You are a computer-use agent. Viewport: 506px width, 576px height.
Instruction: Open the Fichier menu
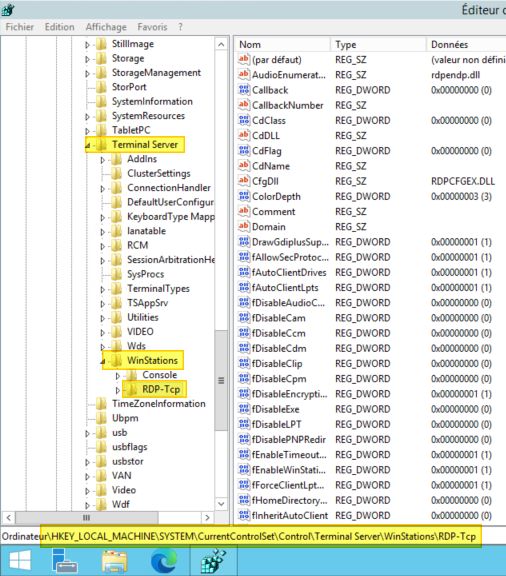point(19,27)
